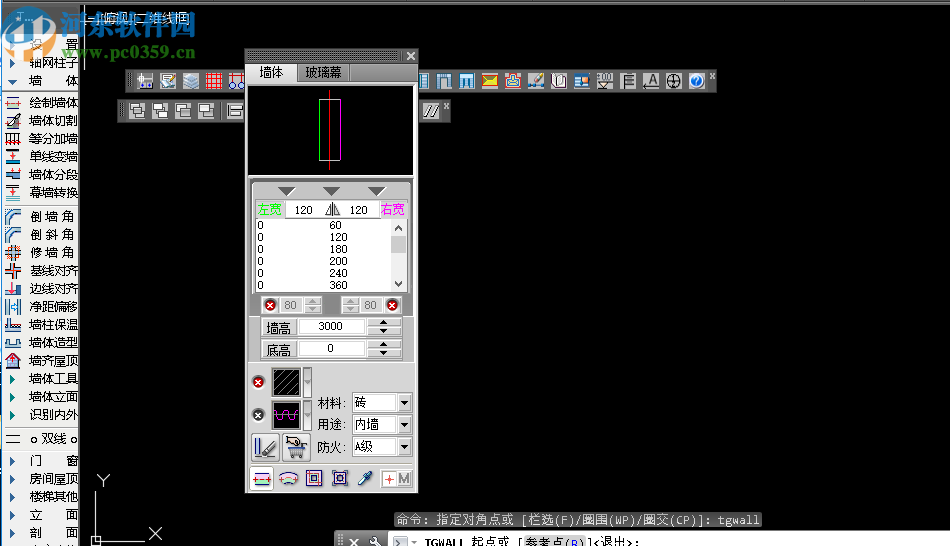Select the arc wall drawing mode icon
The width and height of the screenshot is (950, 546).
[x=288, y=479]
